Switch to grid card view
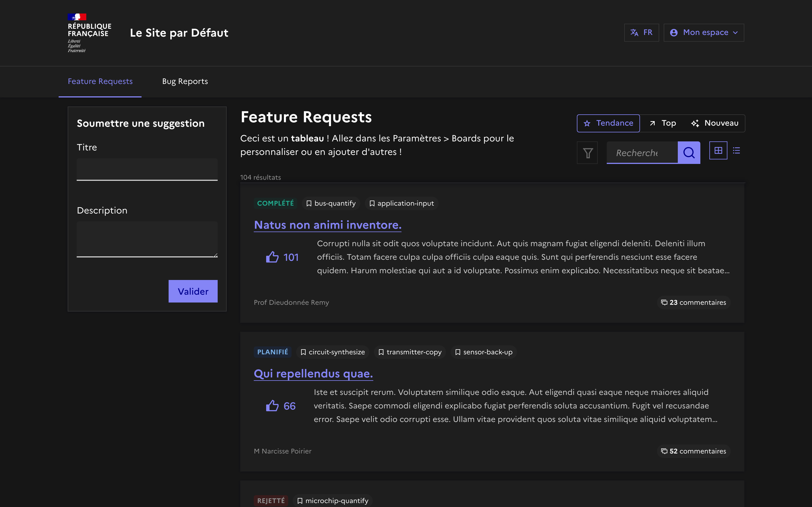 coord(718,151)
